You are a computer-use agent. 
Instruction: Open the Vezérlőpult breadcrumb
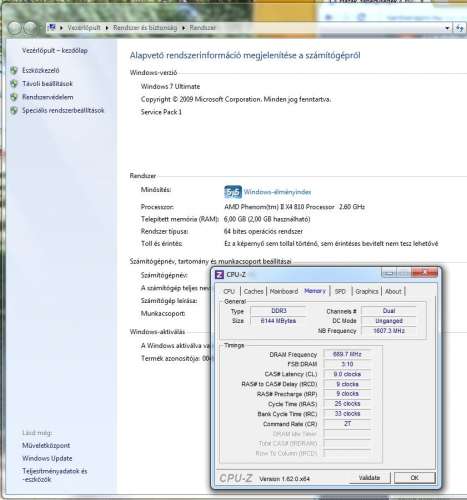84,28
